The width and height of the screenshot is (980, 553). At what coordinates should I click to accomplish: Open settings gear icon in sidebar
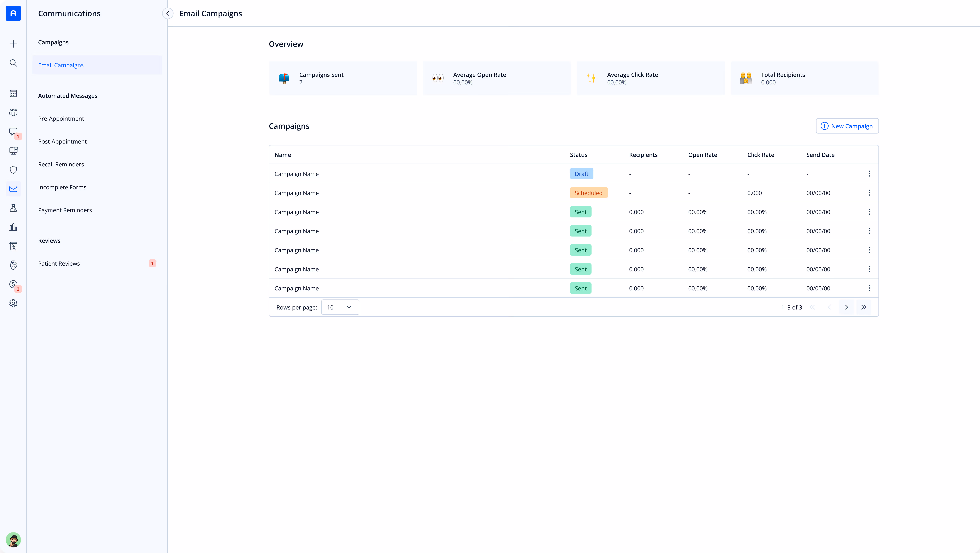pyautogui.click(x=13, y=303)
